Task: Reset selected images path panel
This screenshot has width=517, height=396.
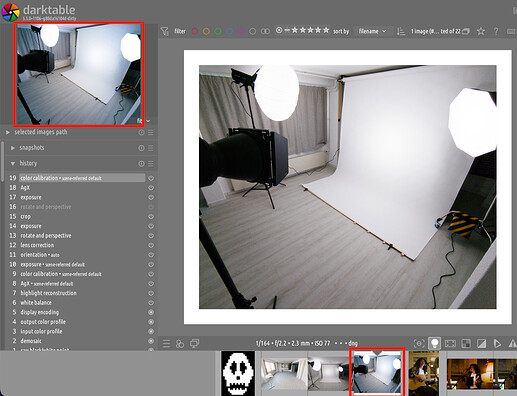Action: pos(141,132)
